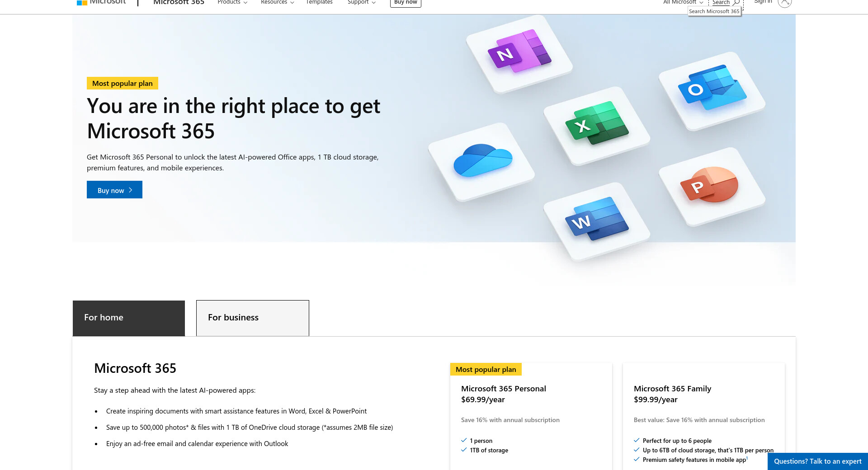The image size is (868, 470).
Task: Click the blue Buy now hero button
Action: click(x=114, y=190)
